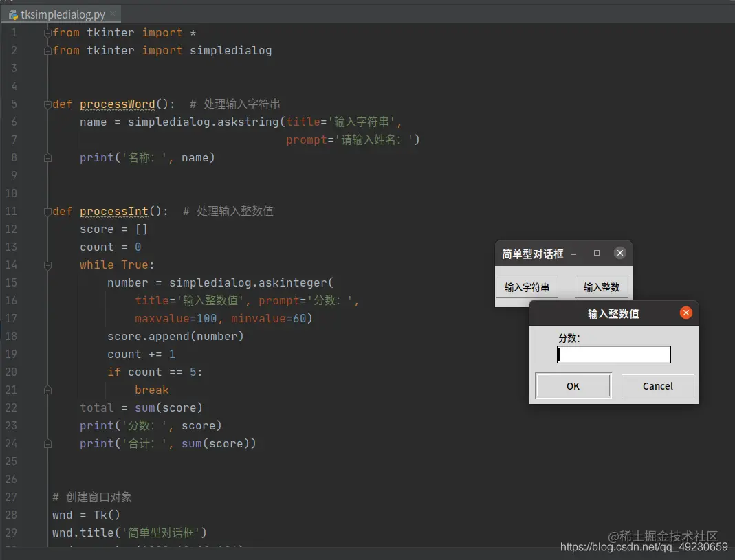Click the Python file icon on tab

point(13,15)
